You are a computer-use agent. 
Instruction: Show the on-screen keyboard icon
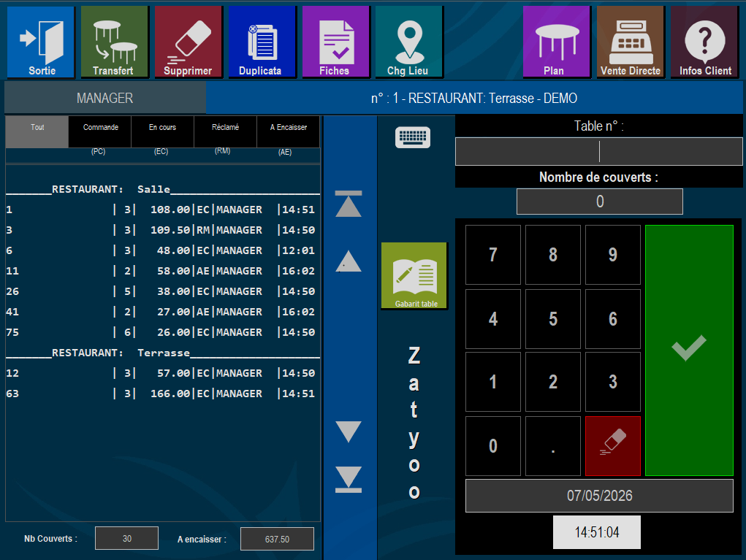(x=413, y=137)
